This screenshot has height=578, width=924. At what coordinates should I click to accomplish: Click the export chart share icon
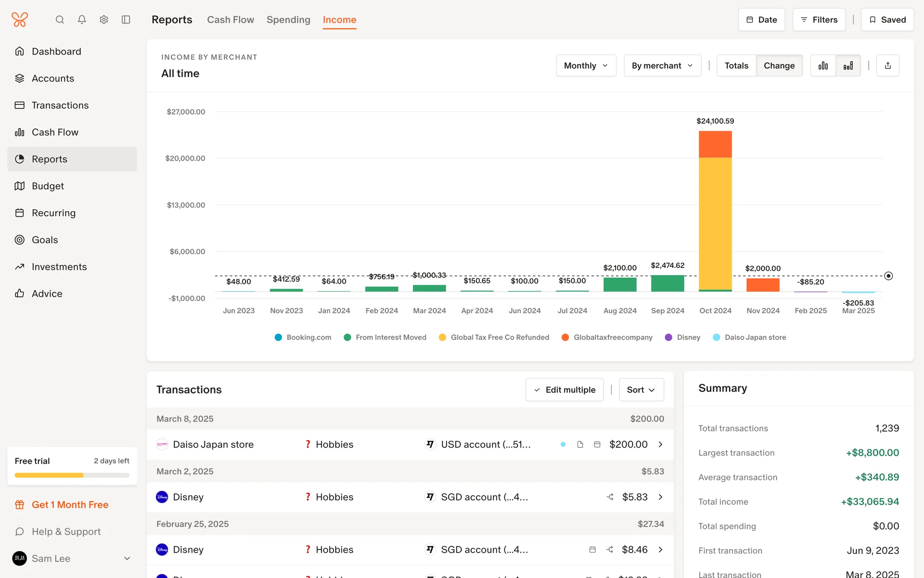(887, 66)
